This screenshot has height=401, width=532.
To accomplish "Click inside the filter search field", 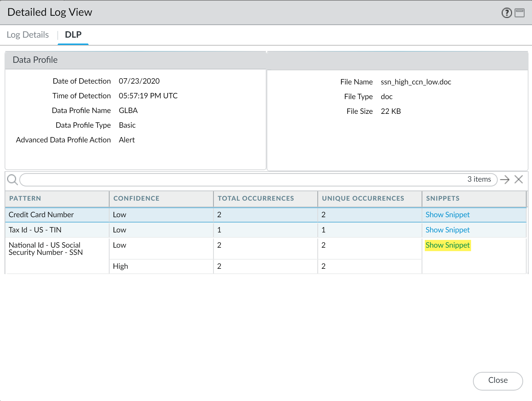I will point(241,180).
